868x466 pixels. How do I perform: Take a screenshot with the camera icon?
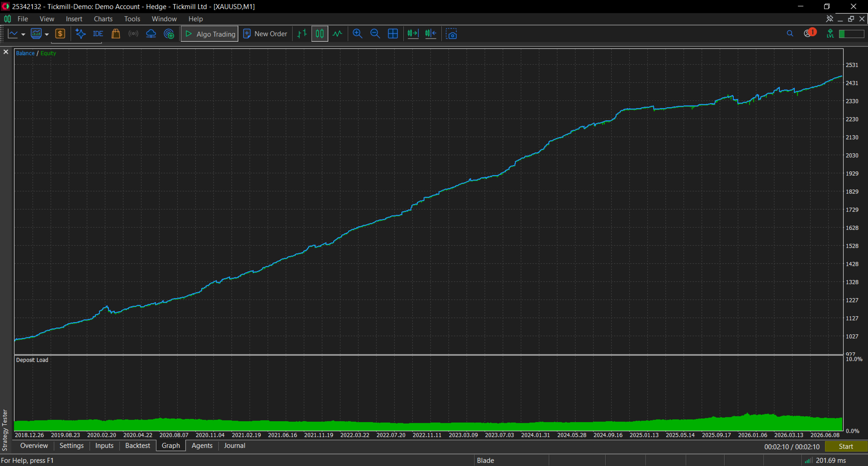(451, 34)
